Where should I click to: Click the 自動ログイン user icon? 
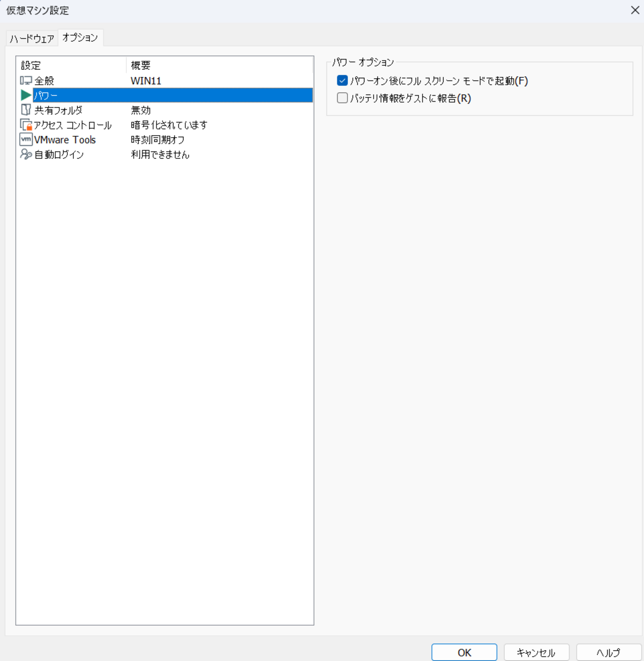point(26,154)
